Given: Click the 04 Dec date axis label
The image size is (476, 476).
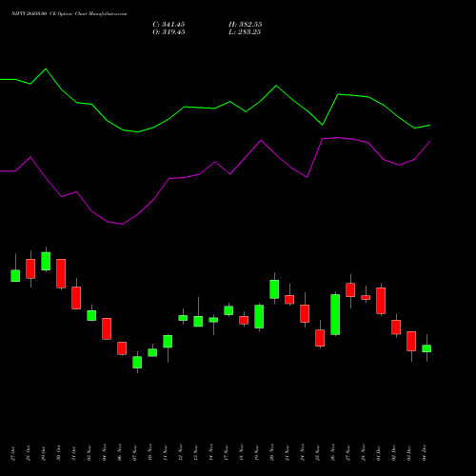Looking at the screenshot, I should [425, 453].
